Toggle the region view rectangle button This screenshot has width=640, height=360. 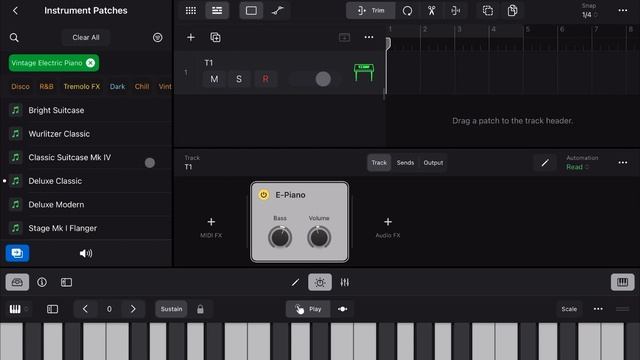(x=251, y=11)
